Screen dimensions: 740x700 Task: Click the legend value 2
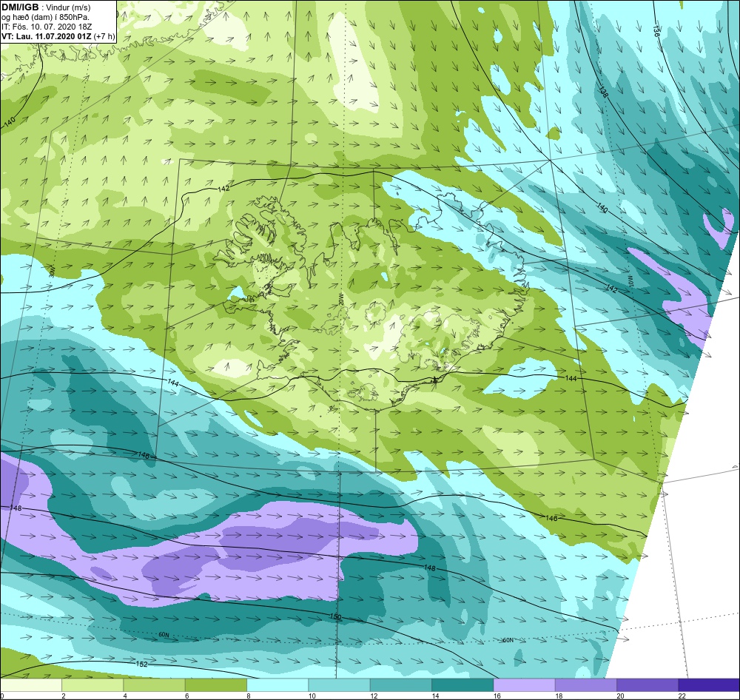coord(63,696)
